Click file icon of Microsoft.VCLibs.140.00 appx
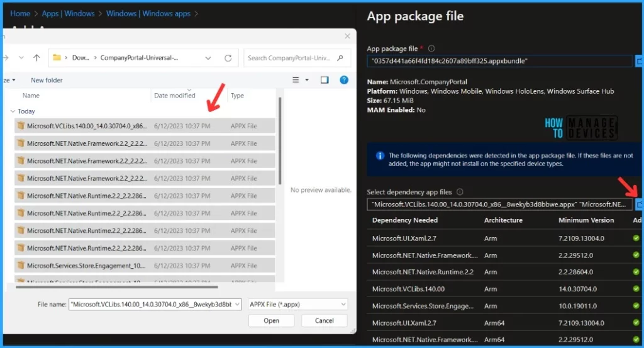Image resolution: width=644 pixels, height=348 pixels. pos(21,126)
